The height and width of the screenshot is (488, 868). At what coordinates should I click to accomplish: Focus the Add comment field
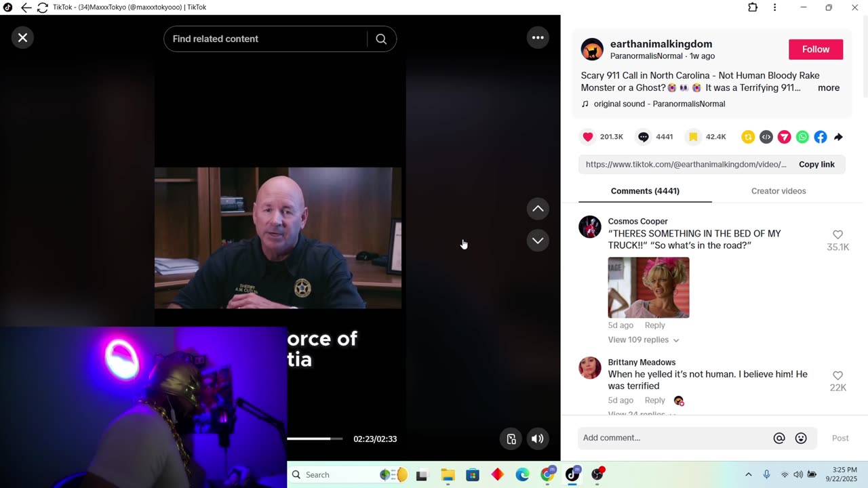[675, 438]
